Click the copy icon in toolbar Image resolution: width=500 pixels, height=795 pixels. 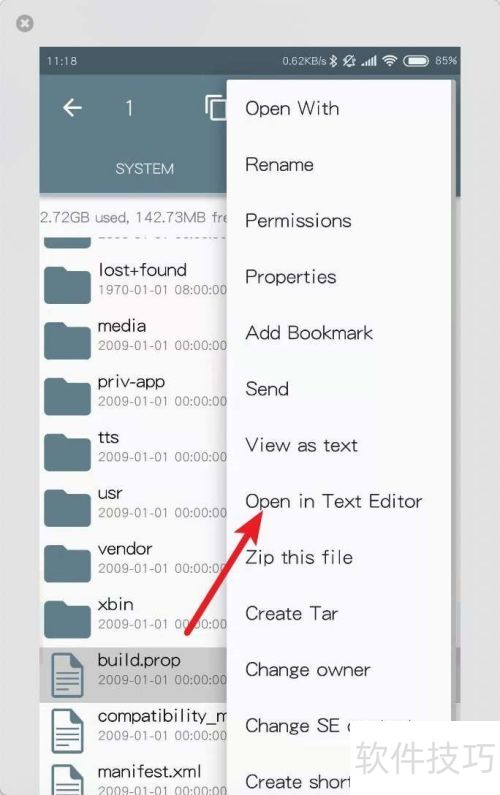[x=216, y=107]
